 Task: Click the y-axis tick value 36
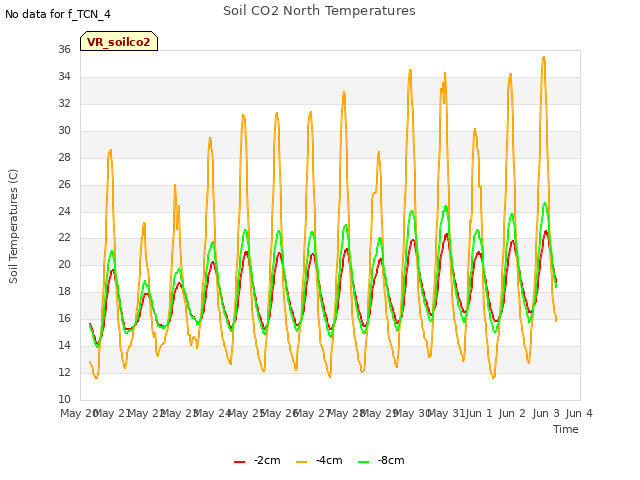pyautogui.click(x=64, y=49)
